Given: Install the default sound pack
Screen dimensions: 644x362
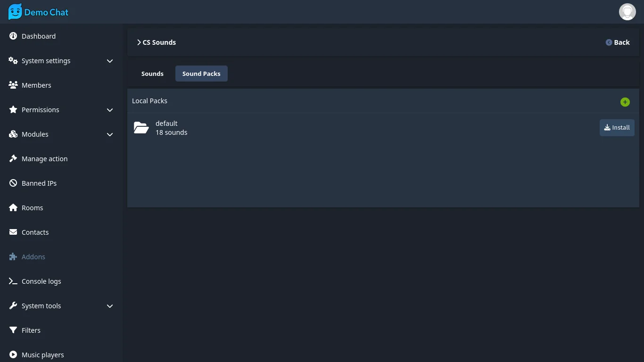Looking at the screenshot, I should click(617, 128).
